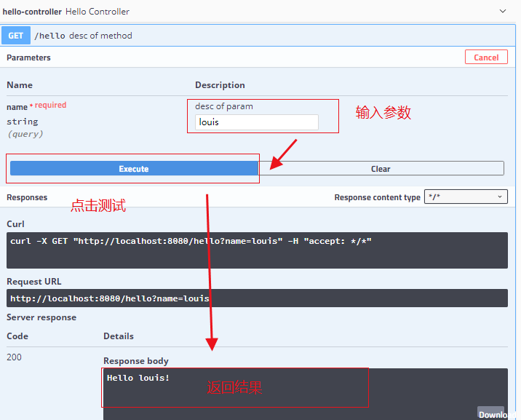Screen dimensions: 521x420
Task: Click the Request URL text box
Action: [257, 298]
